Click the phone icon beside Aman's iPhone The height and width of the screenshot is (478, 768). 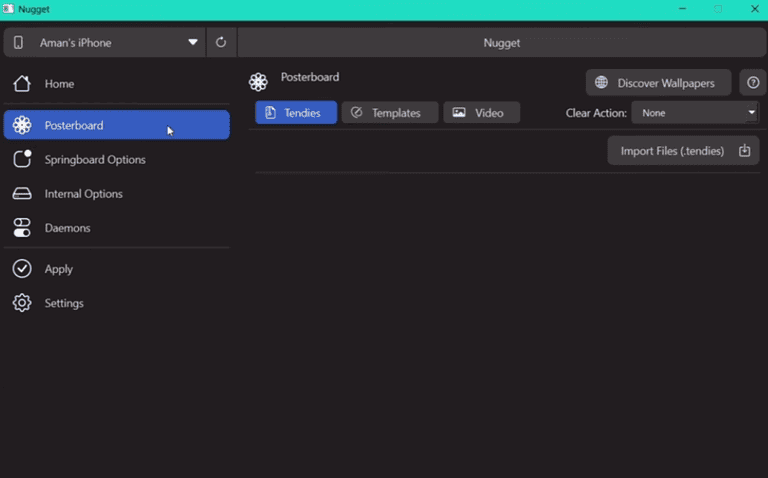19,43
